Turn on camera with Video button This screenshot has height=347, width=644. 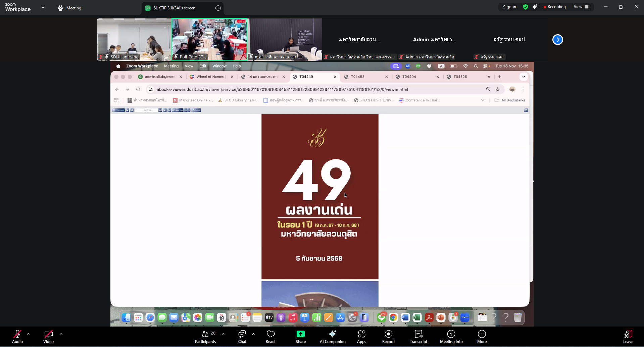[x=48, y=337]
